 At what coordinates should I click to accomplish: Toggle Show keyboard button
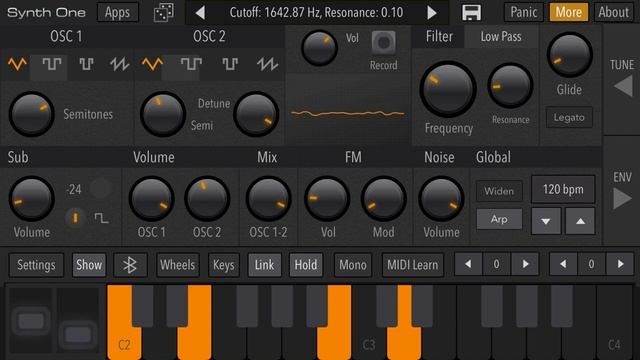(89, 265)
